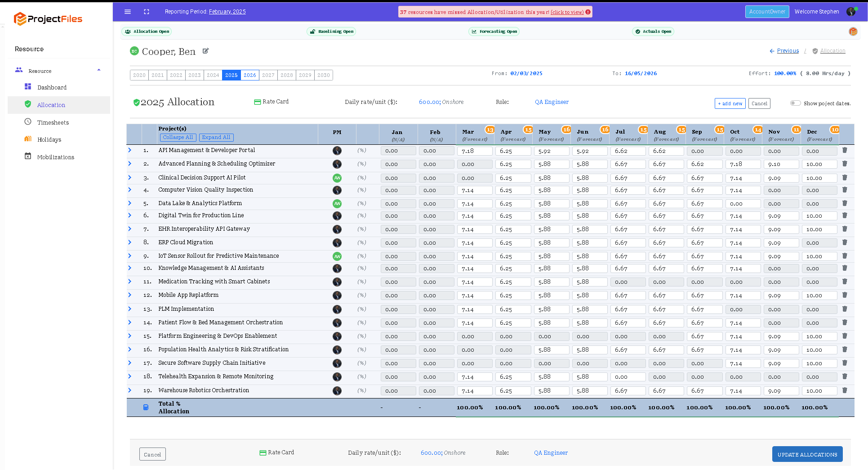The height and width of the screenshot is (470, 868).
Task: Click Mar field for API Management showing 7.18
Action: click(x=475, y=151)
